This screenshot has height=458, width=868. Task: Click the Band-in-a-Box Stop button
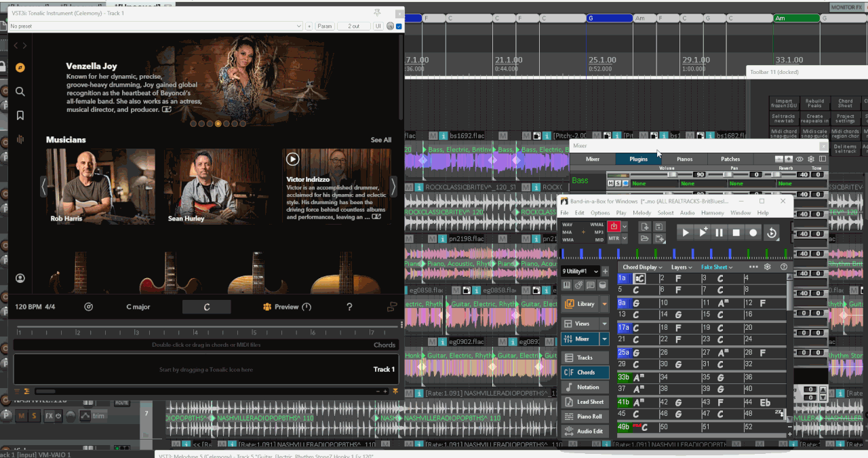coord(736,232)
